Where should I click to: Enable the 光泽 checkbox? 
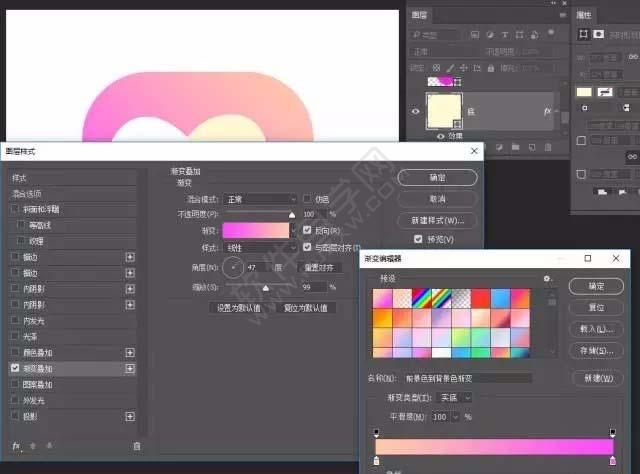tap(15, 336)
